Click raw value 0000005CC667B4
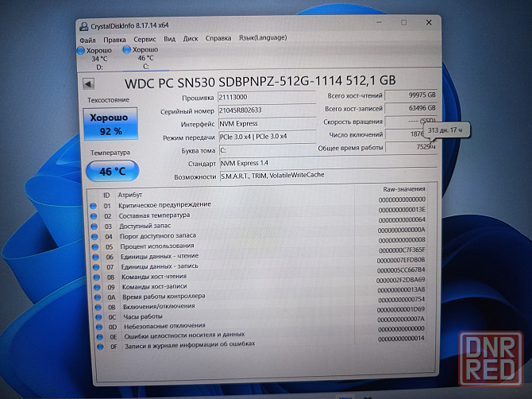The height and width of the screenshot is (399, 532). (x=401, y=270)
